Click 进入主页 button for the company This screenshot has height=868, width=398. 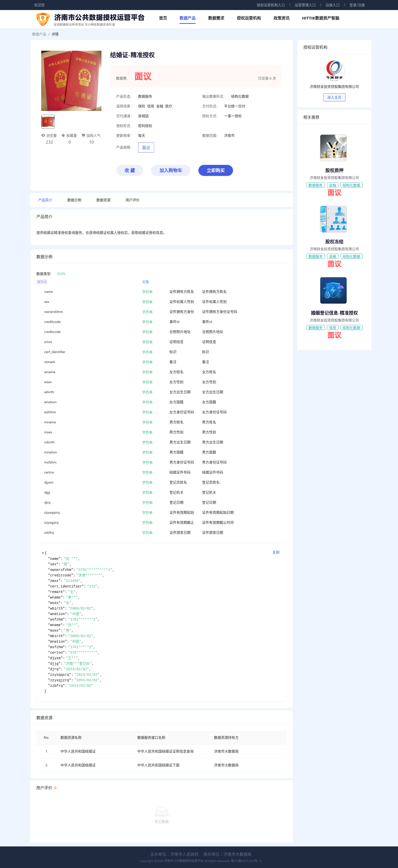pyautogui.click(x=334, y=97)
